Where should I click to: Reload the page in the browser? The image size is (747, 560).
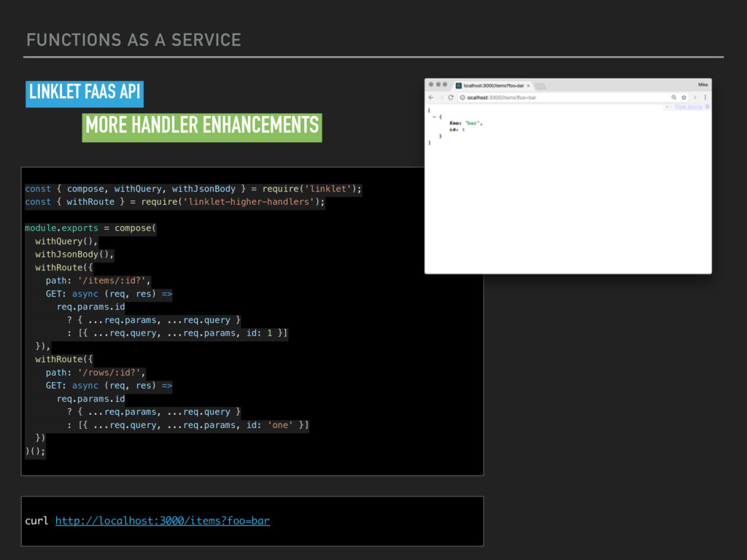[451, 97]
